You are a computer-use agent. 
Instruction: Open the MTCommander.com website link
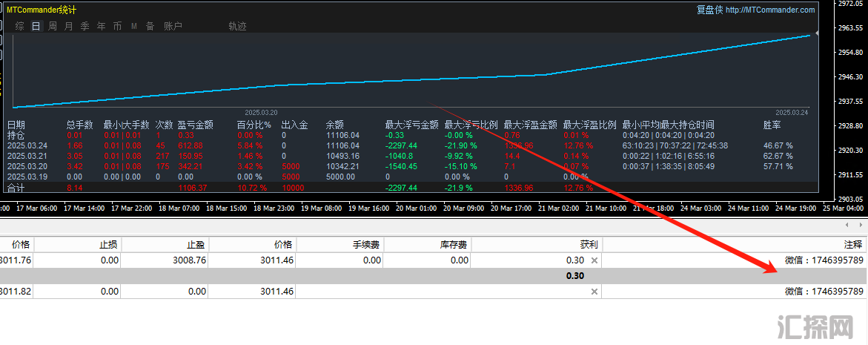point(770,10)
